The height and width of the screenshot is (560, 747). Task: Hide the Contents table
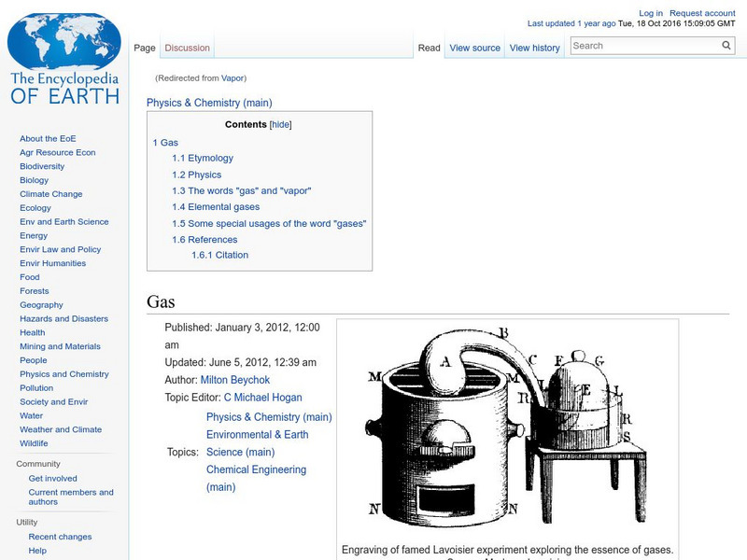pyautogui.click(x=281, y=124)
